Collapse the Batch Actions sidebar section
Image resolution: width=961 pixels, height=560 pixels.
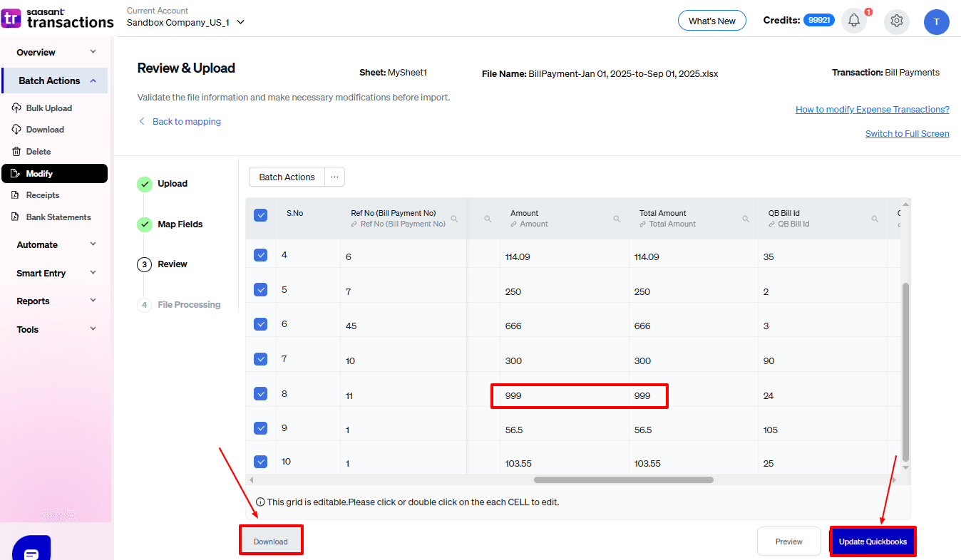[x=93, y=81]
